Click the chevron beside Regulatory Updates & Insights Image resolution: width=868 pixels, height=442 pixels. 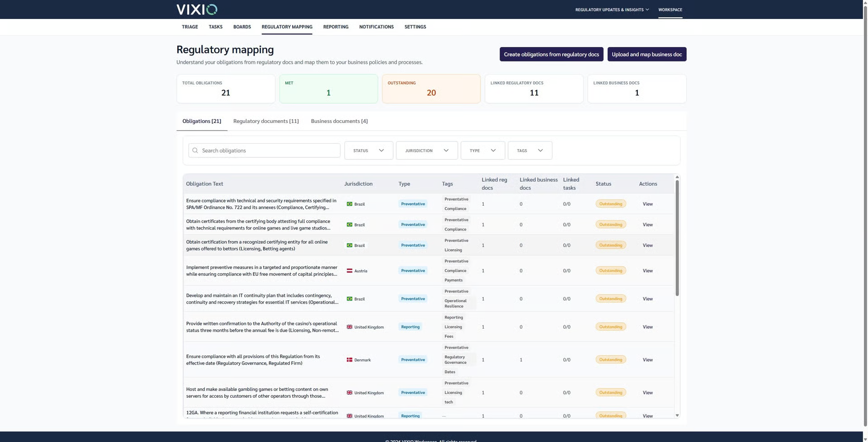(647, 9)
